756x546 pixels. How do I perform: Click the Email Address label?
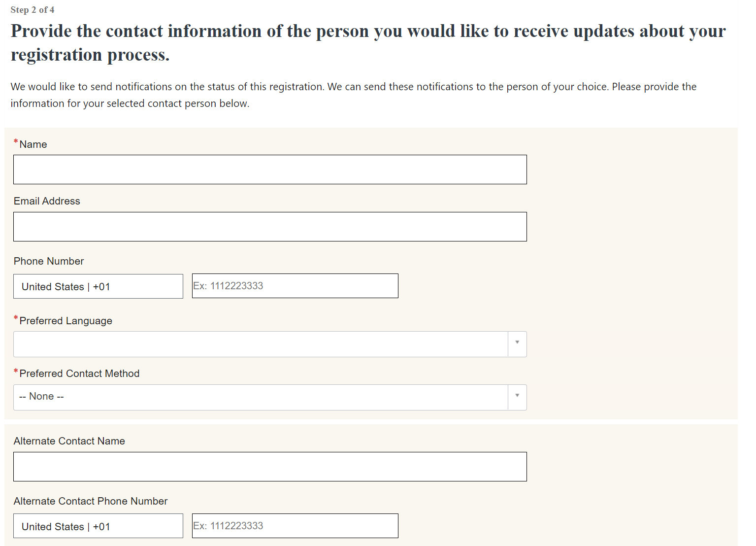coord(47,201)
